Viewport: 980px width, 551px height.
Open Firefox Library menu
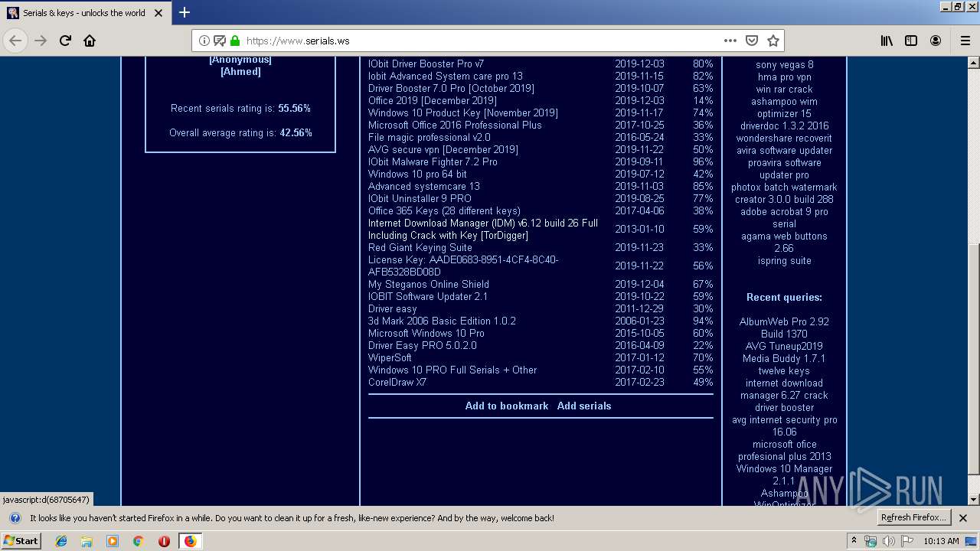tap(887, 41)
